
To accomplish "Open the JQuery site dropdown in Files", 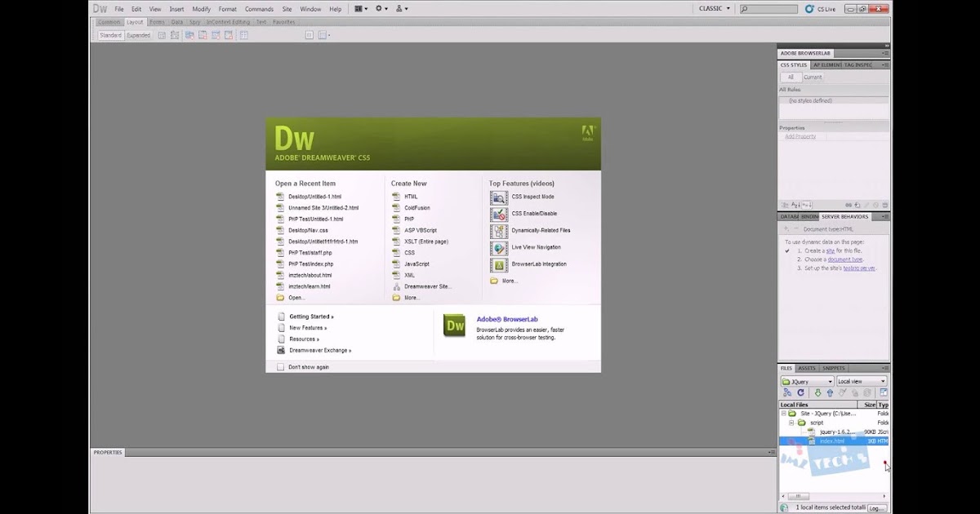I will [808, 381].
